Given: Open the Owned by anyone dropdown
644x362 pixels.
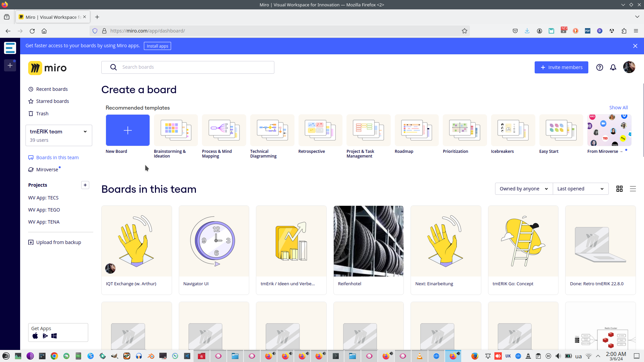Looking at the screenshot, I should pos(523,189).
